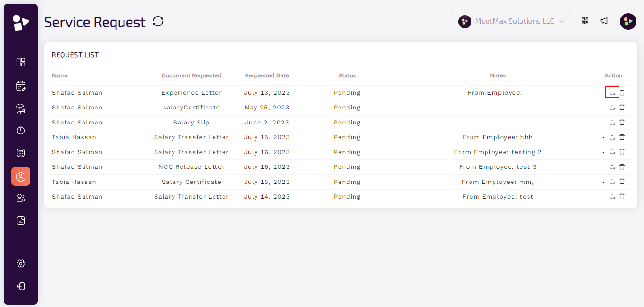This screenshot has width=644, height=307.
Task: Select the highlighted service request sidebar icon
Action: 21,176
